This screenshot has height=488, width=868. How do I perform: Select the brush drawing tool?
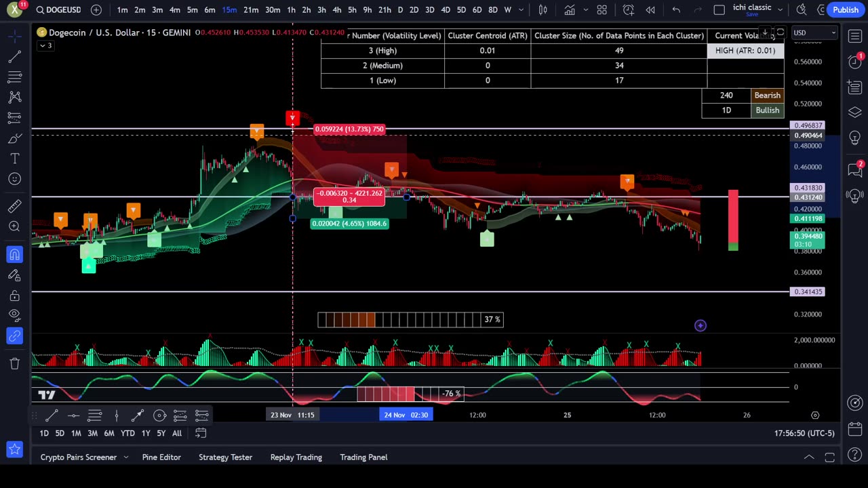click(14, 138)
